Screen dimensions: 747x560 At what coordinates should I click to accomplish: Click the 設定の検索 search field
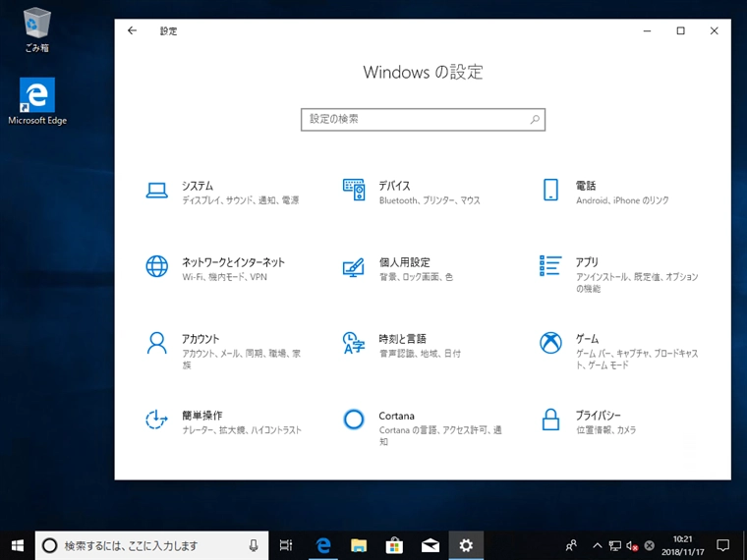point(423,119)
